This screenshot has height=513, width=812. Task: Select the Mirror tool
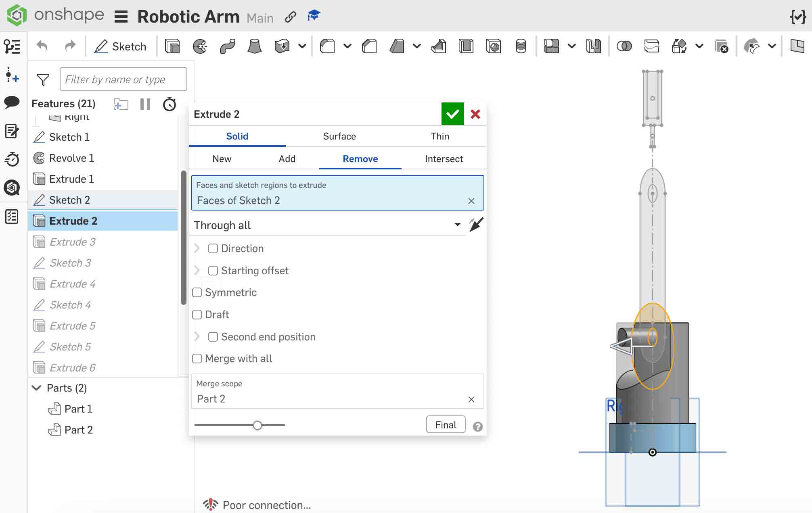(x=593, y=46)
